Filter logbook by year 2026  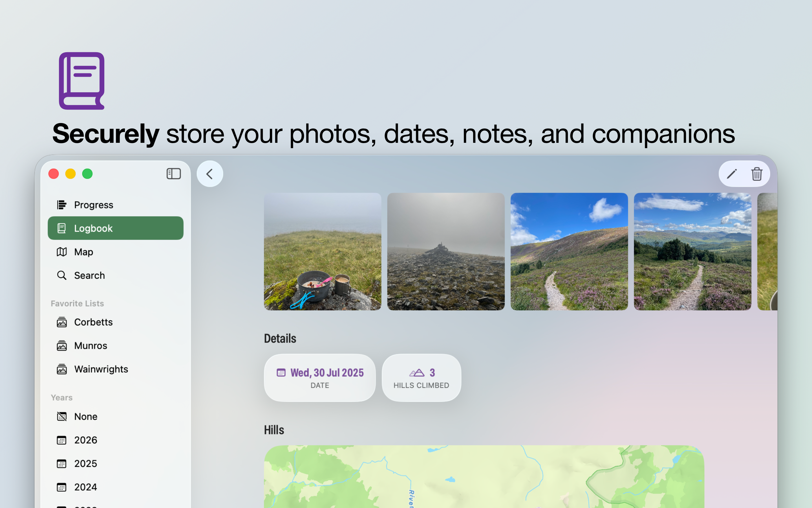(x=115, y=440)
